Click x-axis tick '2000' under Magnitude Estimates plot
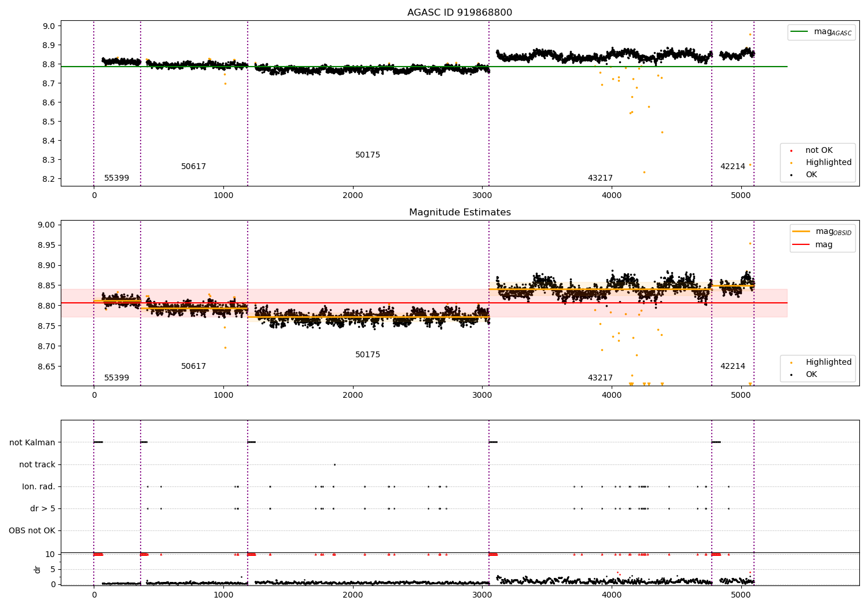Screen dimensions: 868x608 click(353, 395)
